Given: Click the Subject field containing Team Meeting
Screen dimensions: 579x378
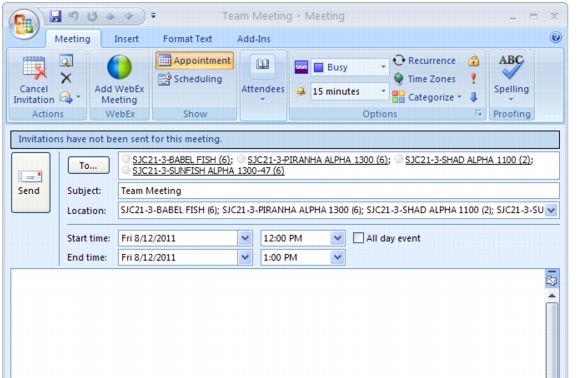Looking at the screenshot, I should point(339,191).
